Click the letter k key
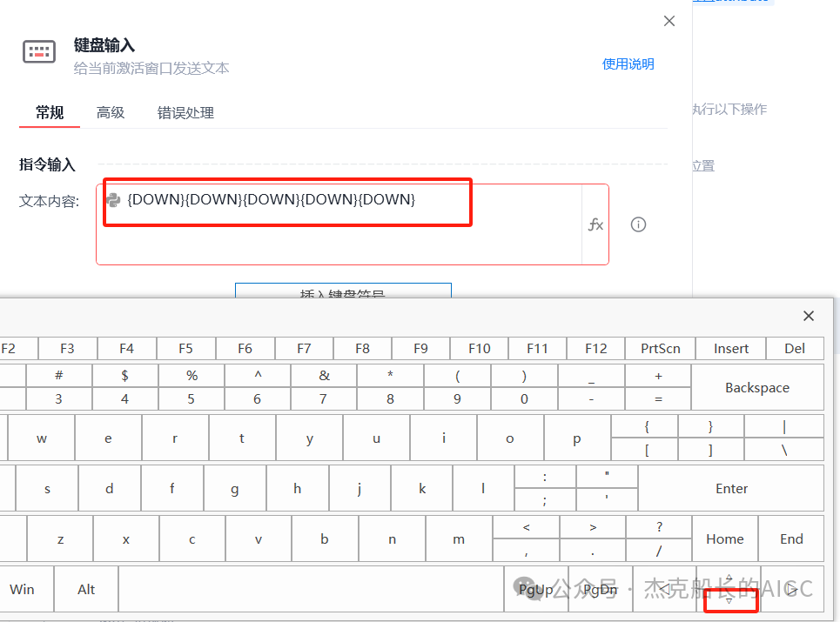The width and height of the screenshot is (840, 622). [x=422, y=488]
